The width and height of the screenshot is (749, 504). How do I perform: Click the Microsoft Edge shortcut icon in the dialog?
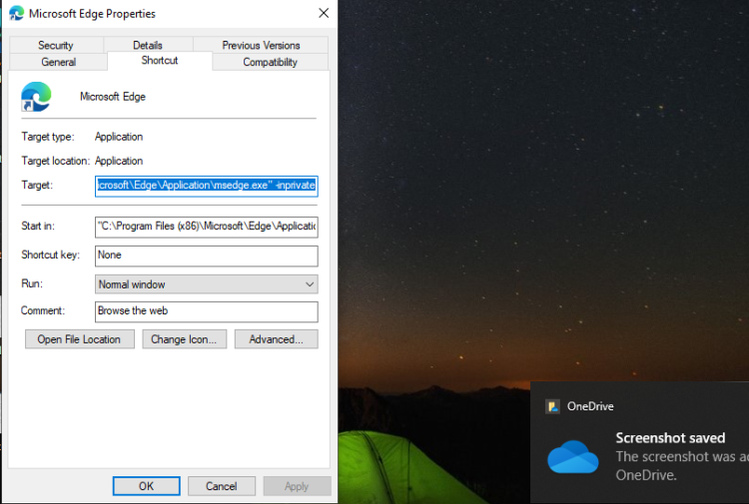point(36,97)
